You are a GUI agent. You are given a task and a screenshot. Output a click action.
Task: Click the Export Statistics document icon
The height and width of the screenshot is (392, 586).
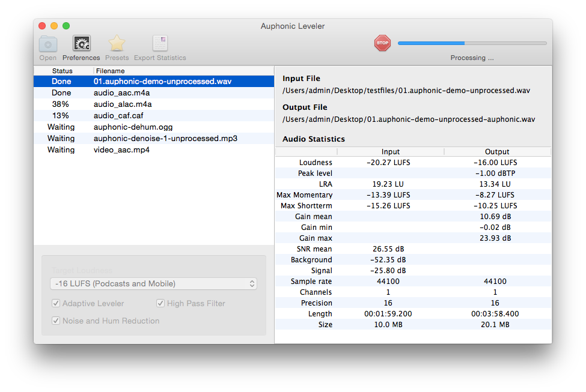coord(160,44)
